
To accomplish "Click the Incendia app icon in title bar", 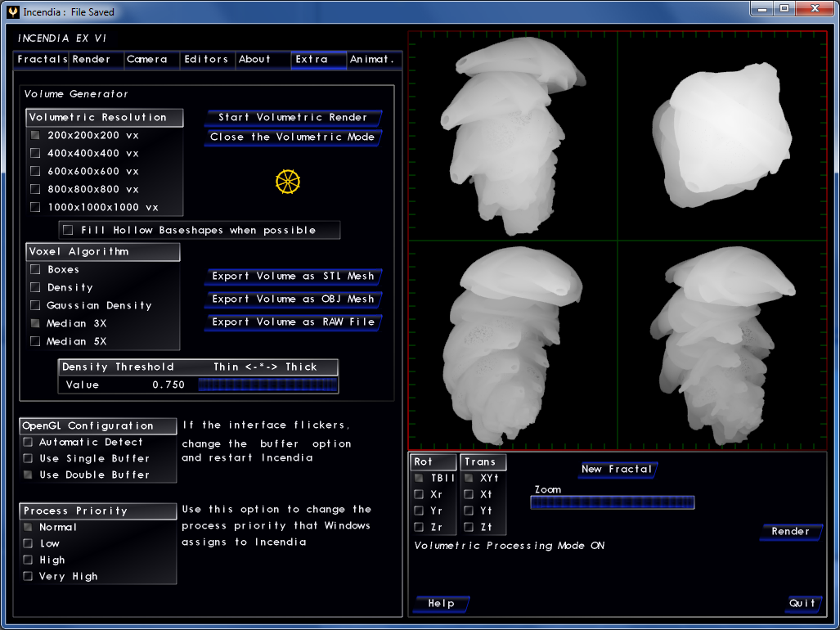I will [x=12, y=11].
